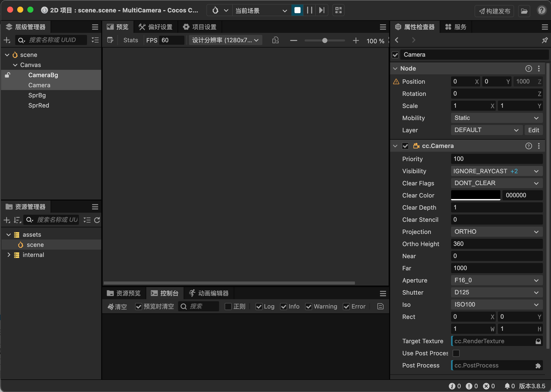Screen dimensions: 551x392
Task: Disable the cc.Camera component checkbox
Action: click(405, 146)
